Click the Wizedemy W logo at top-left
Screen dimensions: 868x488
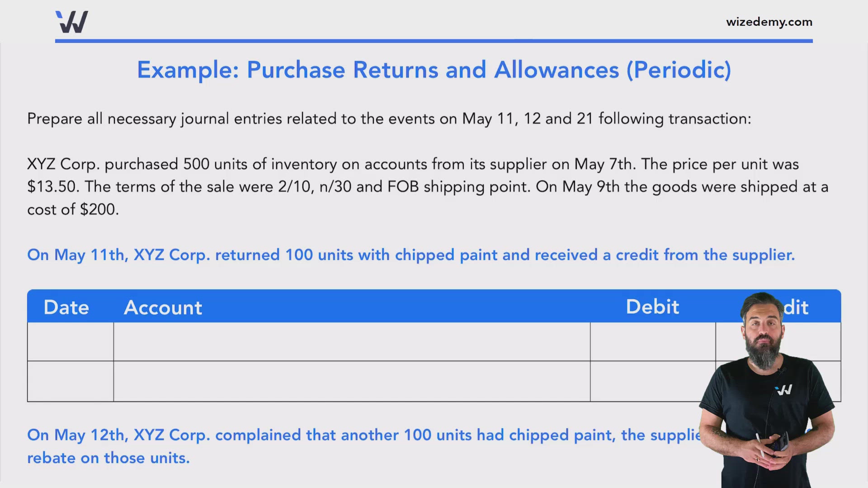[x=72, y=22]
